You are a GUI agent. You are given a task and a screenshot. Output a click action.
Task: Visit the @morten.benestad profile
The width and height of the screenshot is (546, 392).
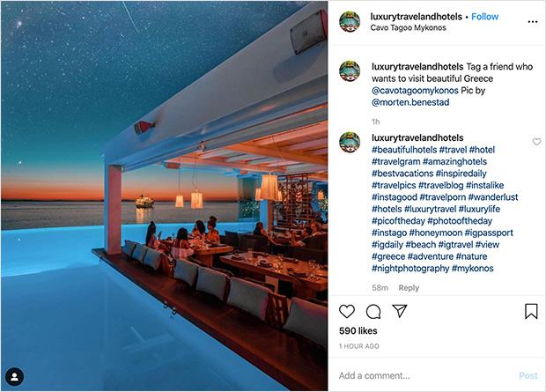tap(410, 102)
